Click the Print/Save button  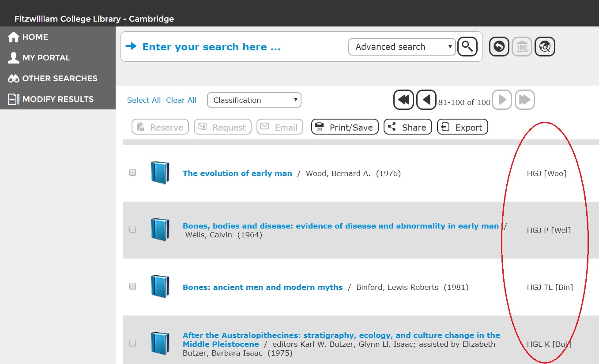tap(345, 127)
